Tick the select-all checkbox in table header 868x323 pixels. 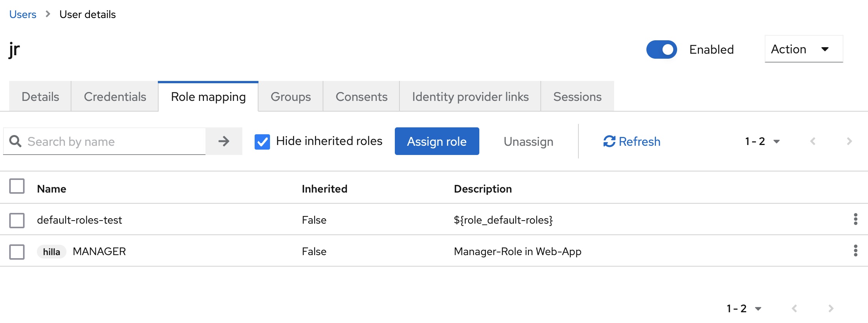coord(17,186)
